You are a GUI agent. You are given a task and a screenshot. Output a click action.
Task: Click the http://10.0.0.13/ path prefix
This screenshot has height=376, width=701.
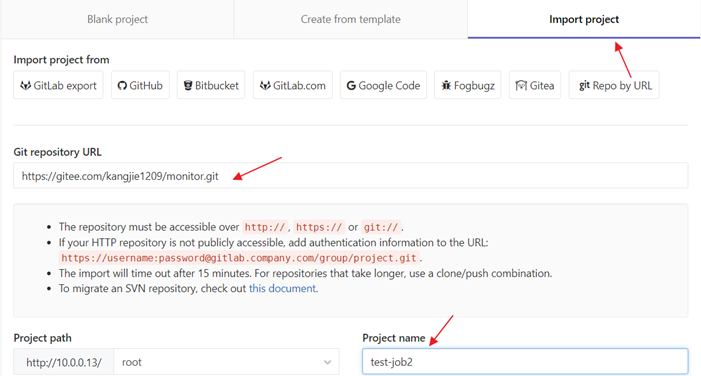[x=63, y=362]
